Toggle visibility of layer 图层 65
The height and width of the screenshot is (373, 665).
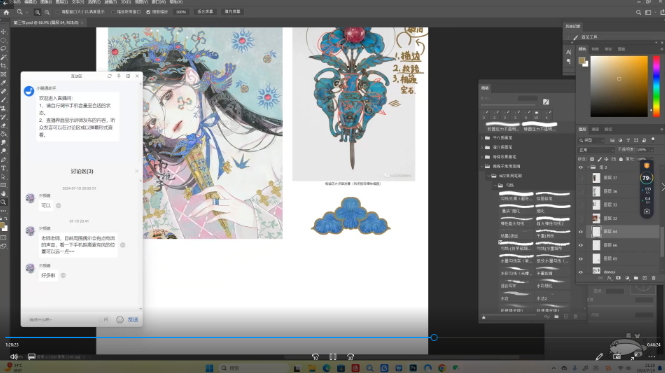(581, 259)
